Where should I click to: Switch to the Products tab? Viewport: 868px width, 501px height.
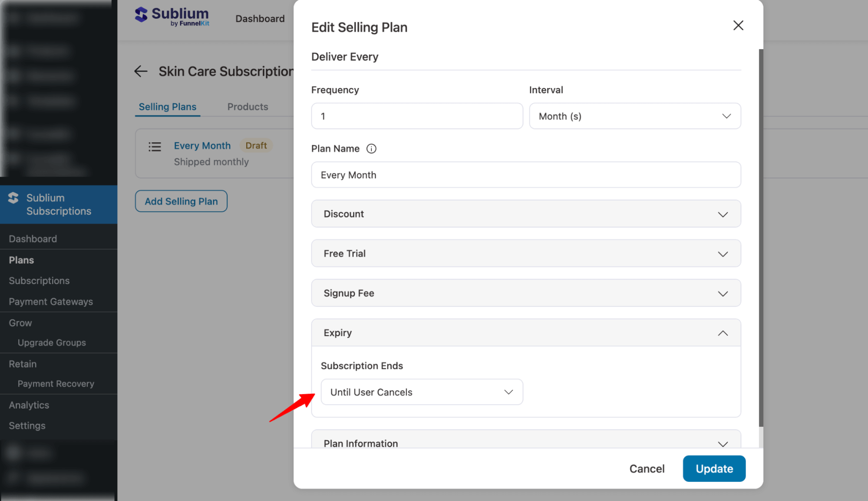click(x=247, y=106)
